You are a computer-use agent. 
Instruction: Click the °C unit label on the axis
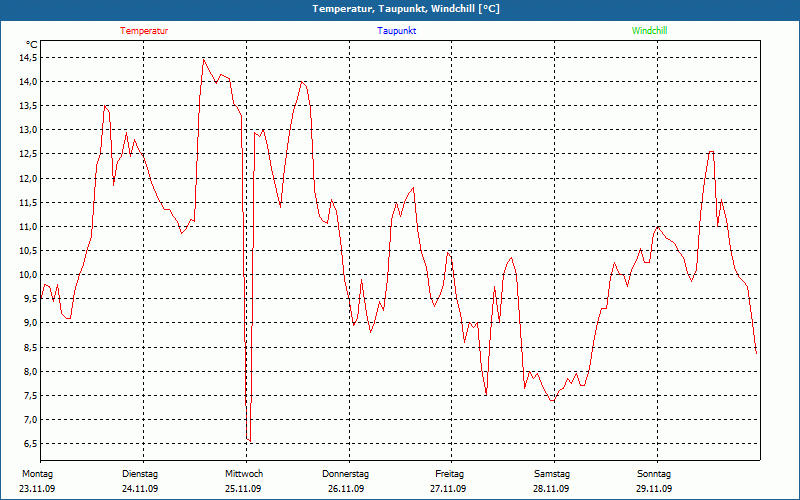[x=32, y=44]
